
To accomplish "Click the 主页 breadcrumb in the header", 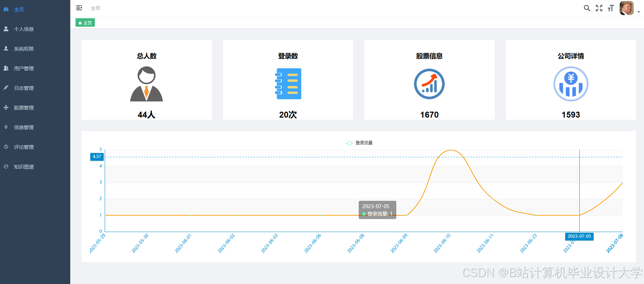I will coord(96,8).
